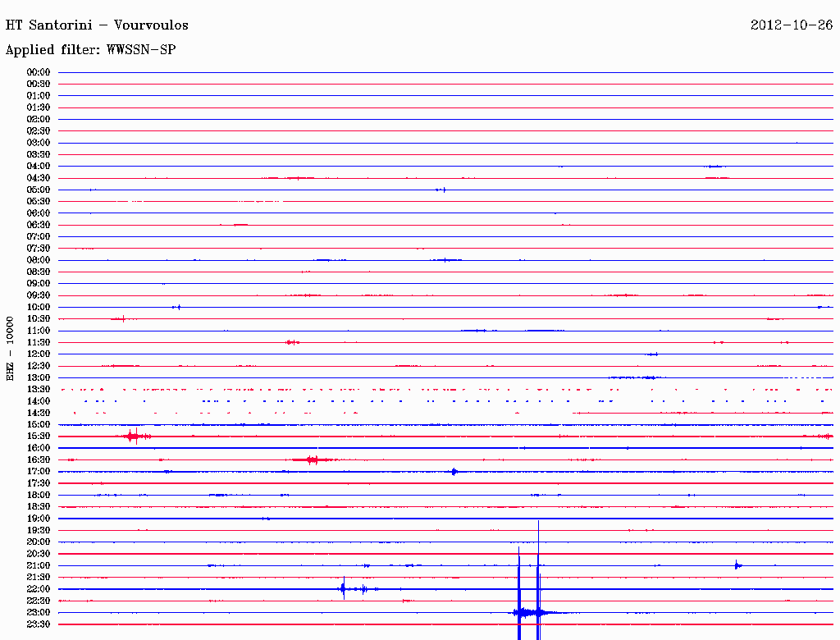Select the 06:00 time label
The height and width of the screenshot is (640, 840).
click(x=39, y=213)
